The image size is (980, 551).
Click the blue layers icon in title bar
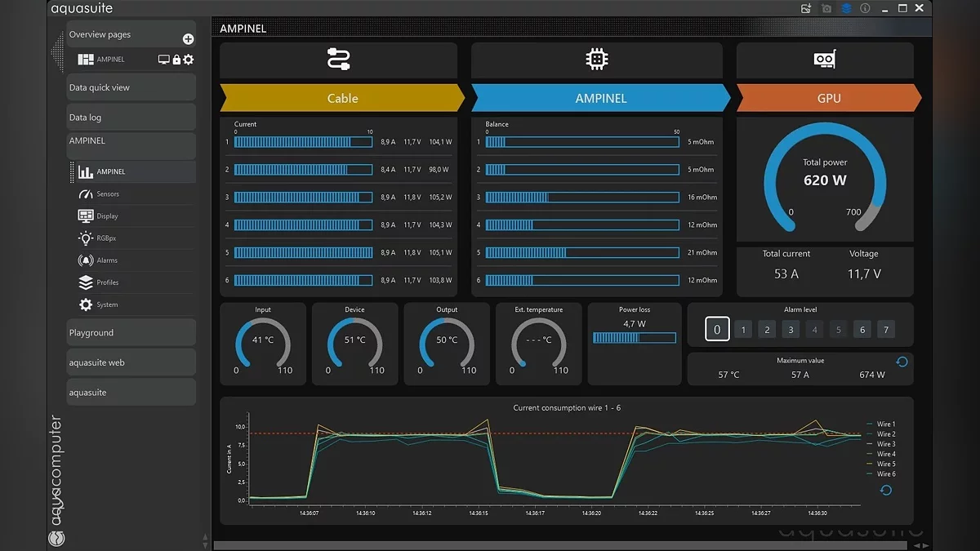point(846,8)
